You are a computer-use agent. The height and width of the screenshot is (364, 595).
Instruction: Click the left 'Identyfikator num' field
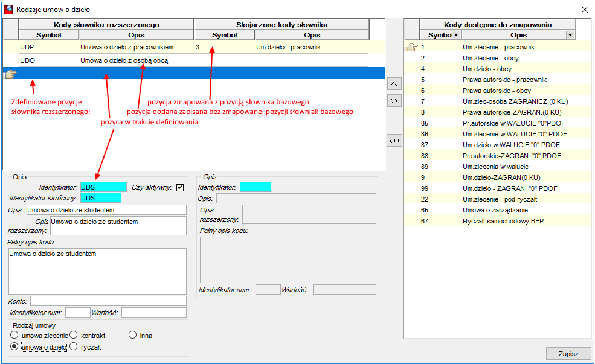tap(78, 313)
